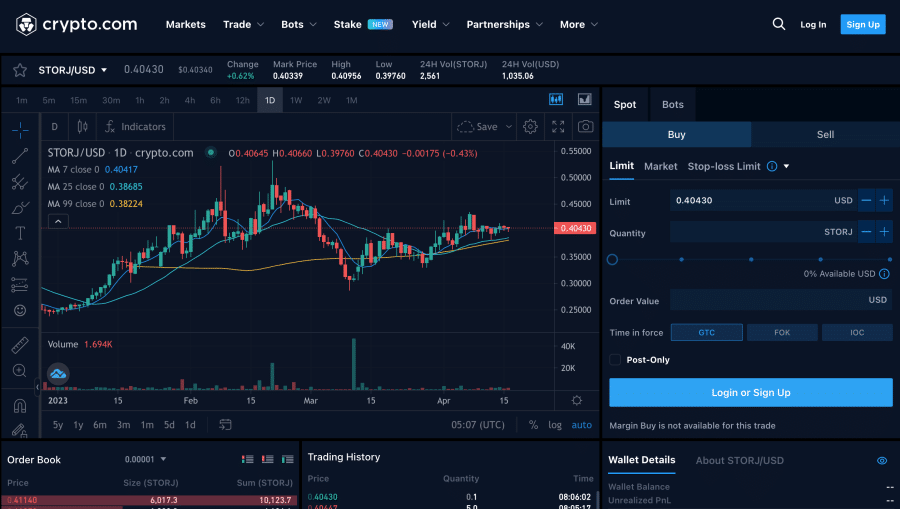Select the text annotation tool
Screen dimensions: 900x509
20,233
